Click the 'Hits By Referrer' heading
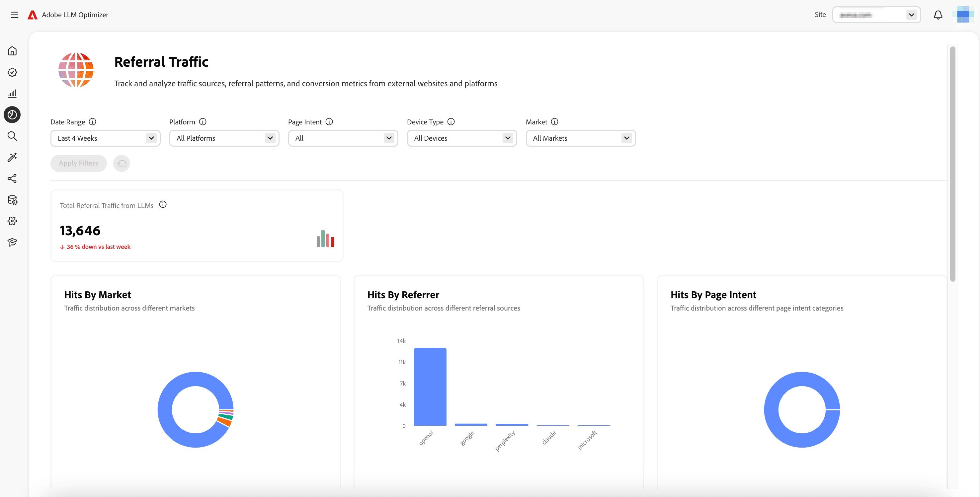 [x=403, y=295]
